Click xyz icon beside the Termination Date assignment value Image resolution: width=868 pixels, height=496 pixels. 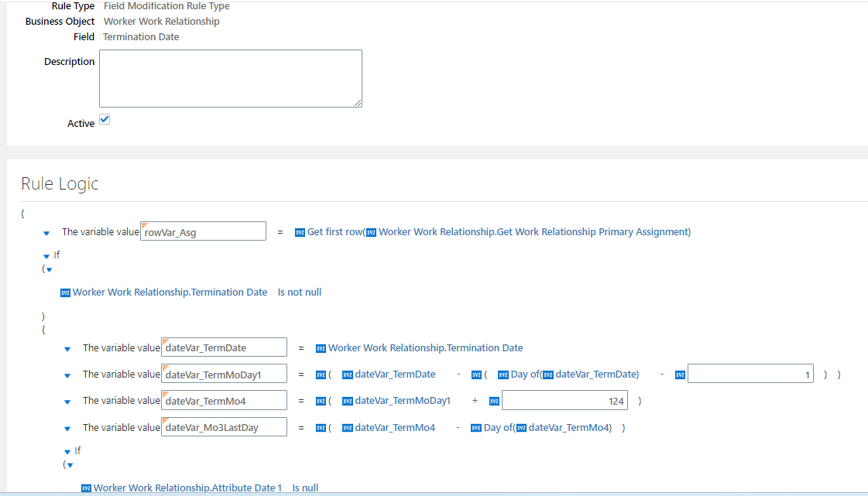[321, 347]
